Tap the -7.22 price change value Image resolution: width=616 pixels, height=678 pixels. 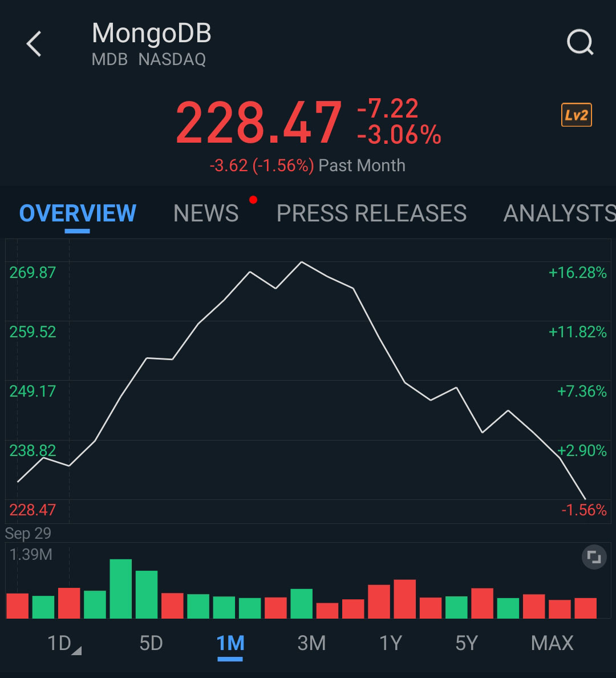point(387,108)
